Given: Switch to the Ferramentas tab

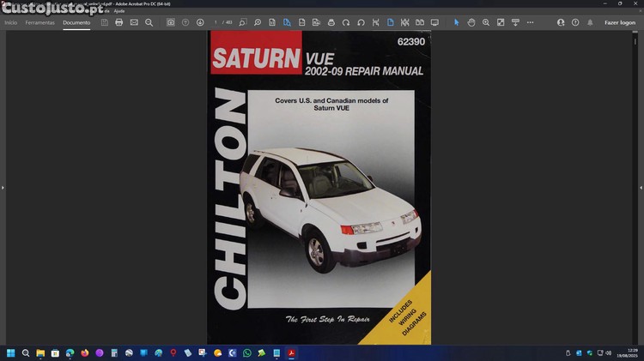Looking at the screenshot, I should [x=39, y=22].
